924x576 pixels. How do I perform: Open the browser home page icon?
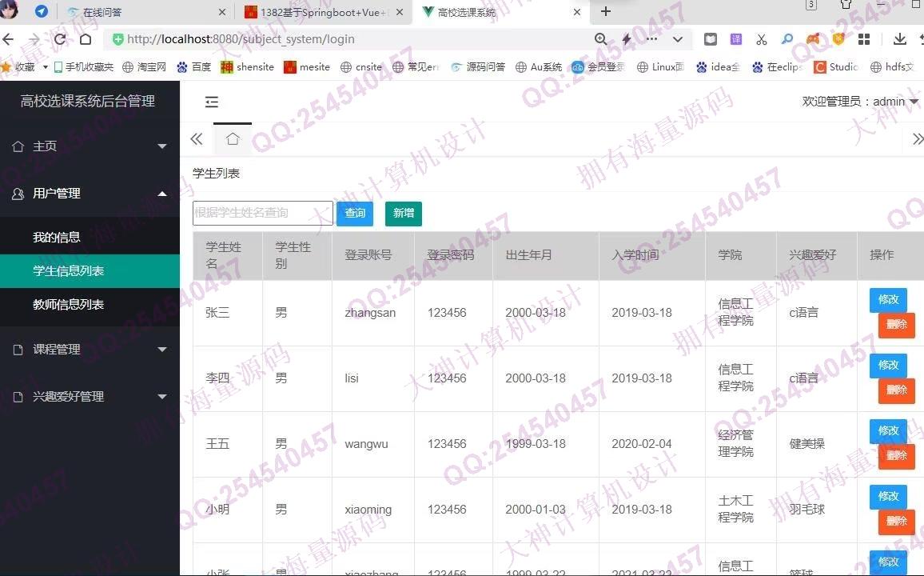tap(86, 39)
